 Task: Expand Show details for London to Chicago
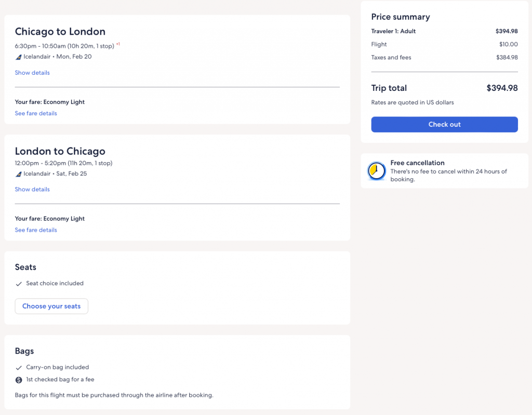pos(32,190)
